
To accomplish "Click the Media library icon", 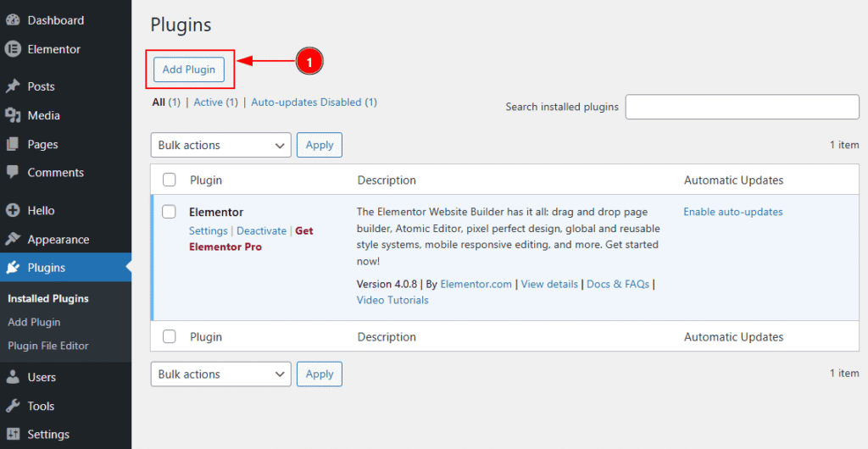I will 12,115.
